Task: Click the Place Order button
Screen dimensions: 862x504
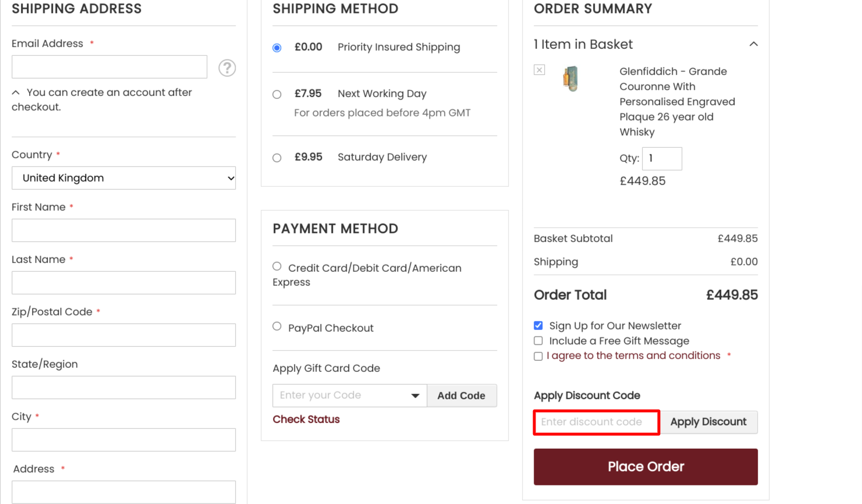Action: pyautogui.click(x=645, y=466)
